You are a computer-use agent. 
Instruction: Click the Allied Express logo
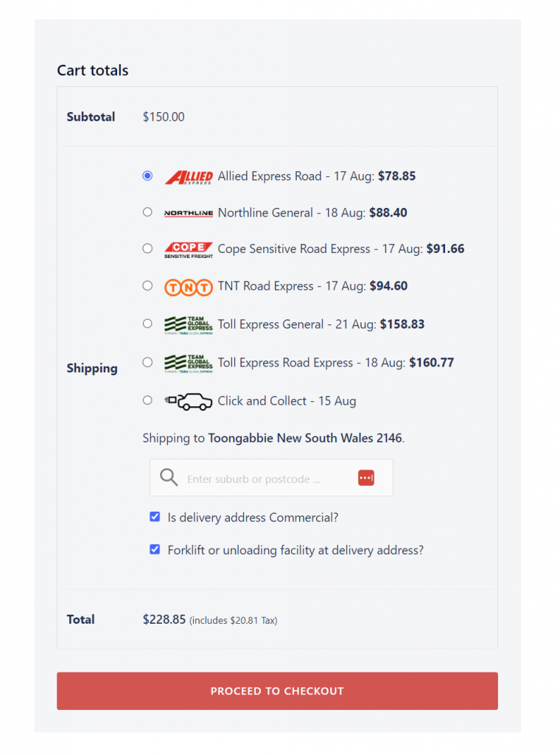[x=189, y=176]
